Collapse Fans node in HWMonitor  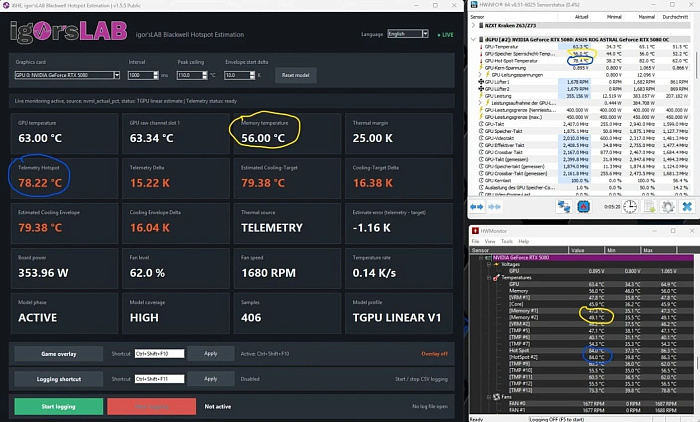[489, 397]
